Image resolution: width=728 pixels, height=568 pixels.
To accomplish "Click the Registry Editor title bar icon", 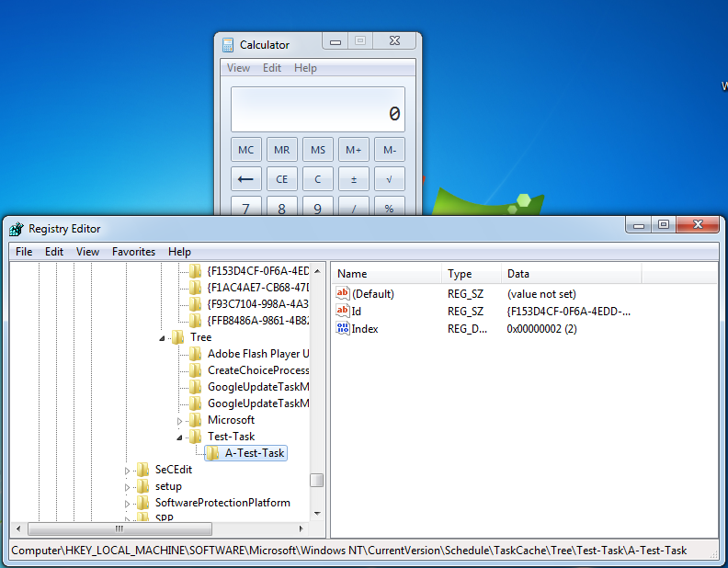I will [x=17, y=229].
